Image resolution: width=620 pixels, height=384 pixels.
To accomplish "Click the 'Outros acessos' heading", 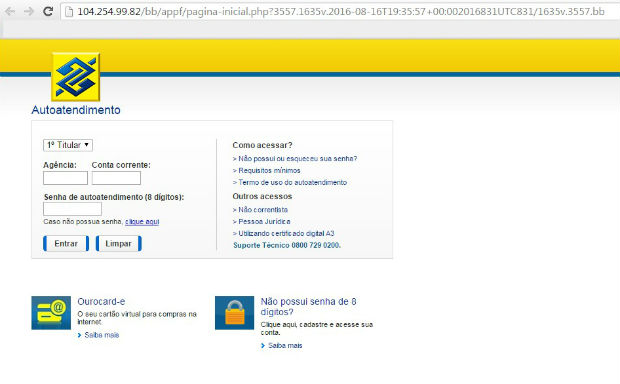I will pyautogui.click(x=262, y=196).
